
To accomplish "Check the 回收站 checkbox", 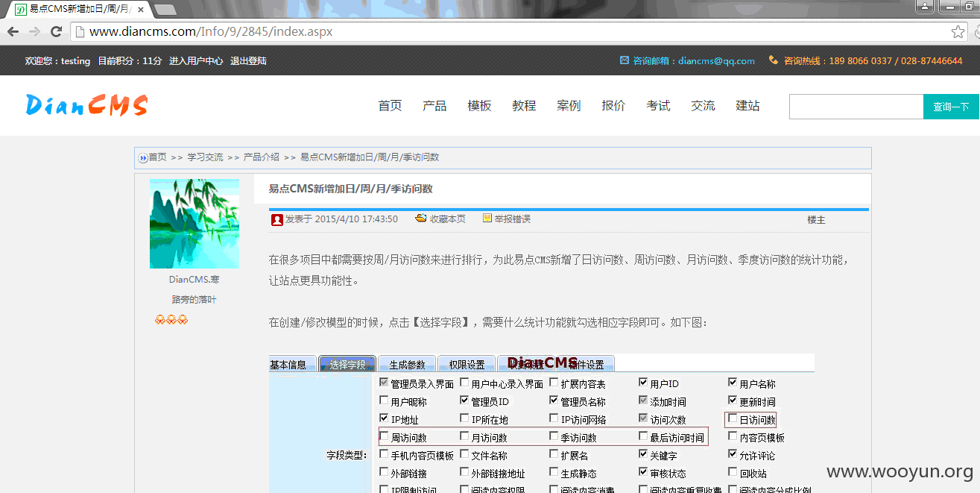I will coord(733,472).
